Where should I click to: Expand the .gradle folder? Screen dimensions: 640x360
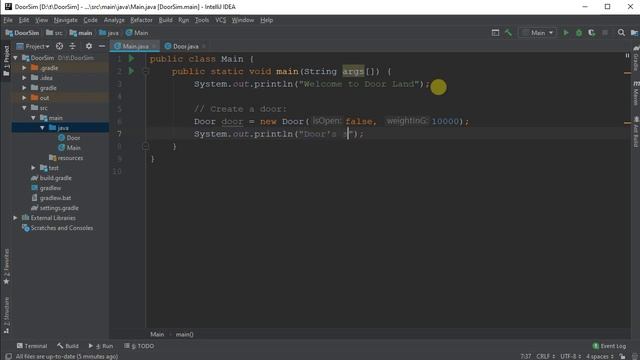[x=24, y=68]
